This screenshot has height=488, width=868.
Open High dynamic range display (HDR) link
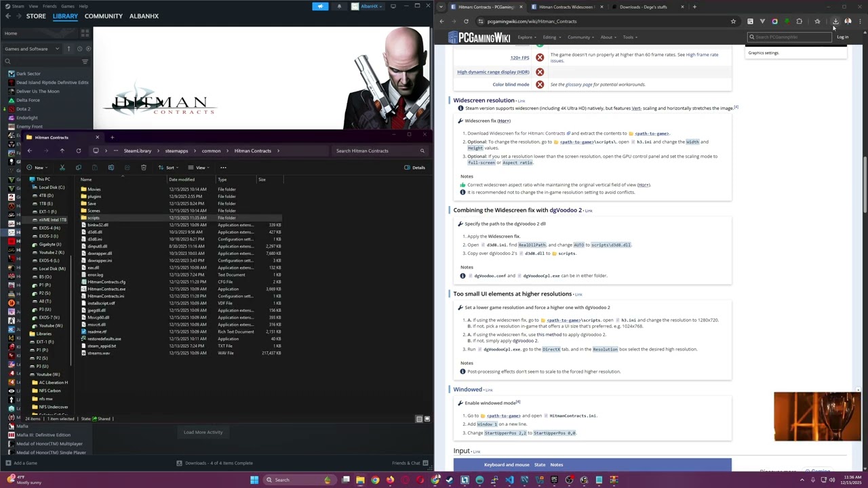pos(493,72)
